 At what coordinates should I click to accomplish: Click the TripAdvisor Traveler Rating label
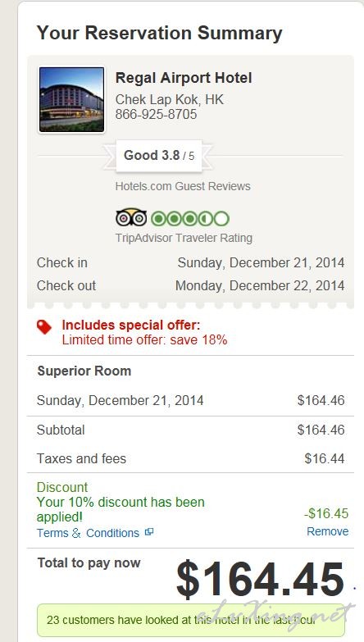point(184,238)
